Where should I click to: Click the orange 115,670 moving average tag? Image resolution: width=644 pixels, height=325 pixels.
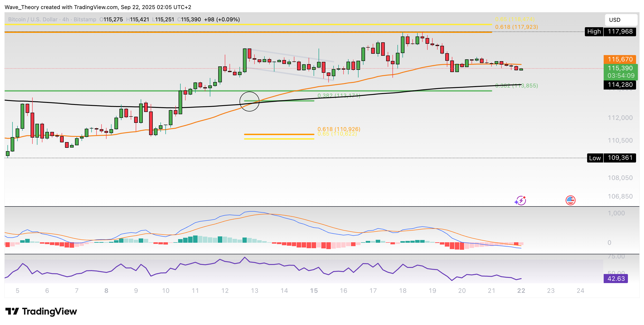pos(620,59)
